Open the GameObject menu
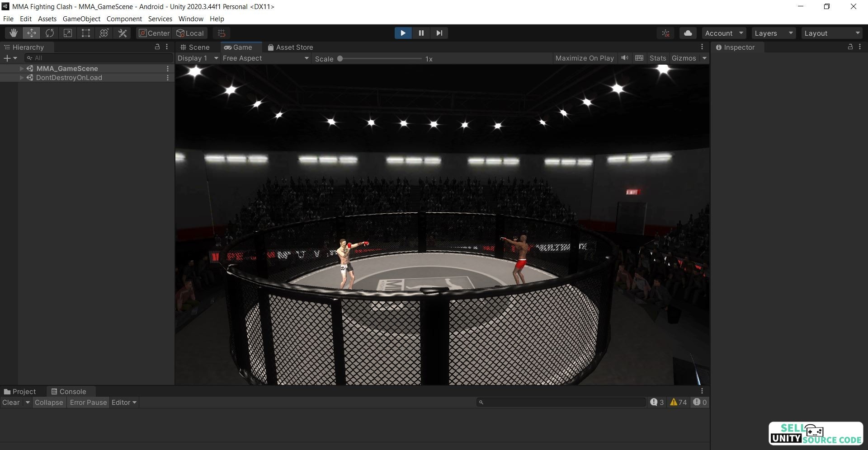 pos(81,19)
